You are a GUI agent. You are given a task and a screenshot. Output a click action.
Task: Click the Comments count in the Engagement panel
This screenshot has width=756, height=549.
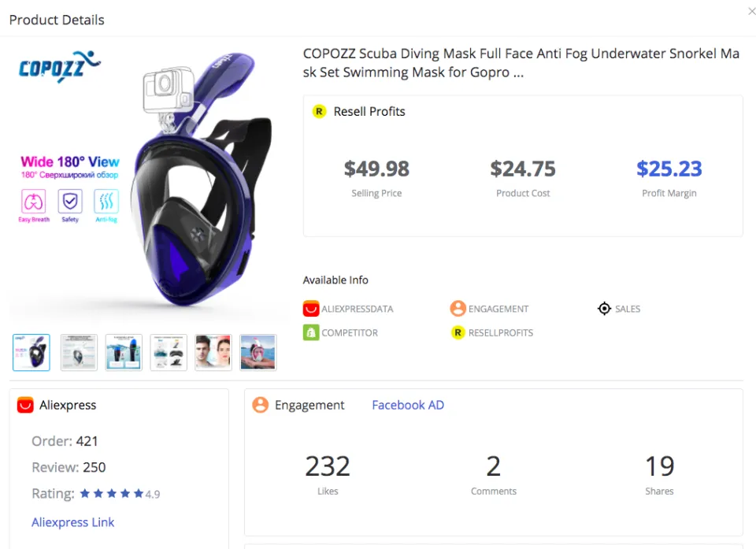point(493,466)
